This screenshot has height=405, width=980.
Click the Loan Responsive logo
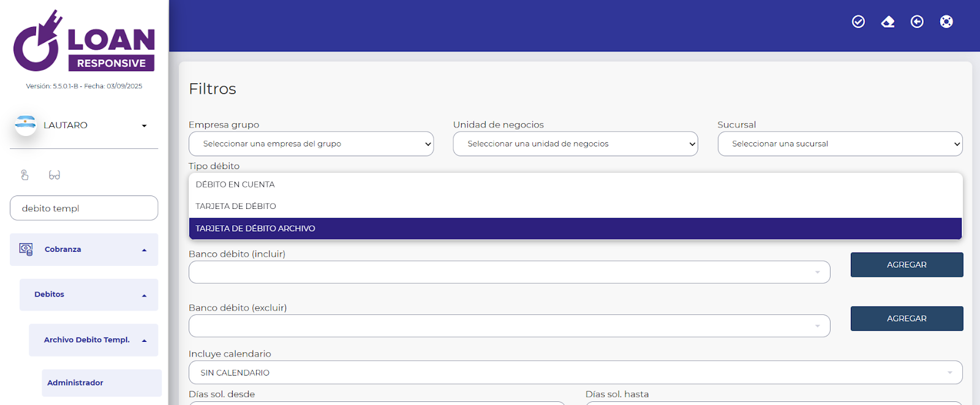[84, 41]
